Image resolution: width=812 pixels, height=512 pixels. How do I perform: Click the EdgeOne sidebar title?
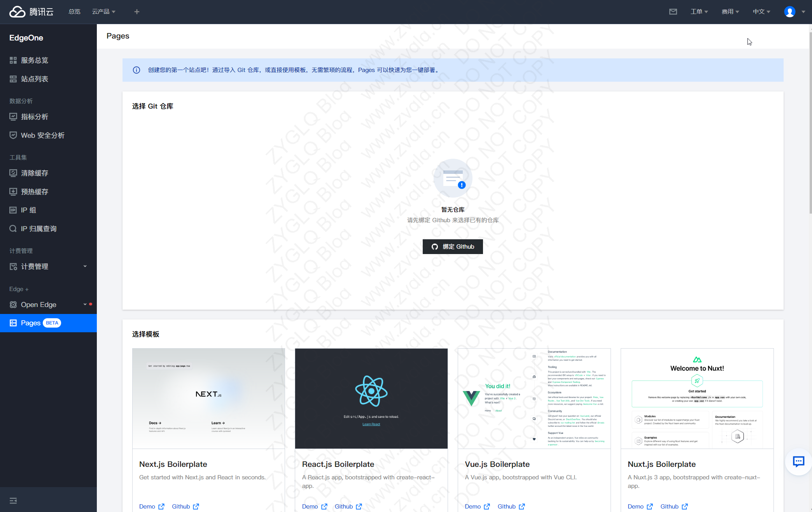click(26, 38)
